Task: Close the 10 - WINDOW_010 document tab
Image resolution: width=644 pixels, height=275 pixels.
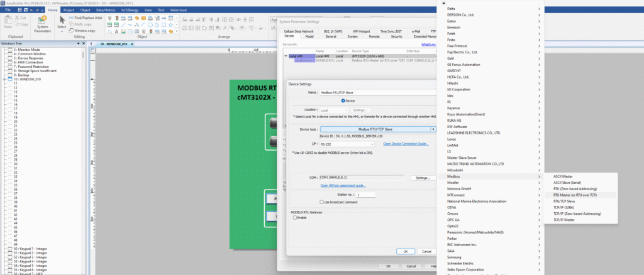Action: 131,44
